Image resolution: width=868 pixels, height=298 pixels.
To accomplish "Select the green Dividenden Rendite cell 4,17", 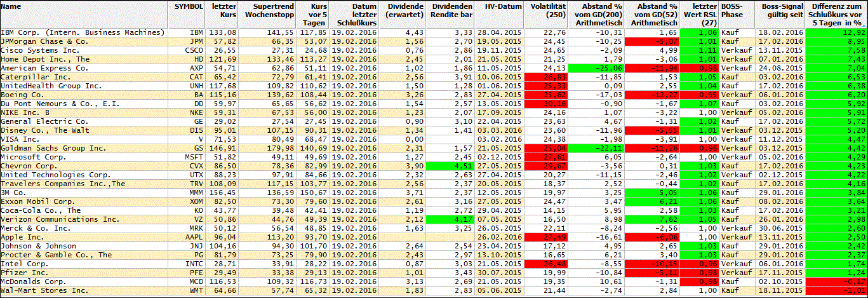I will click(x=449, y=219).
